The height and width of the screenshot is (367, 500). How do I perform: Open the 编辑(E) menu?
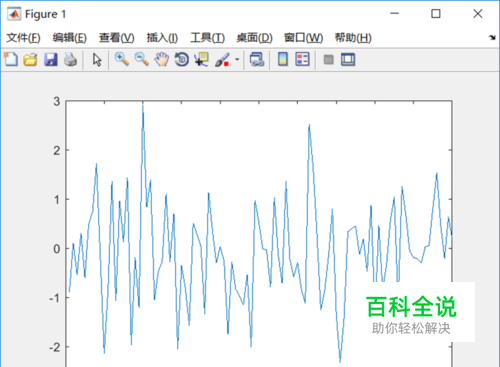click(x=70, y=38)
